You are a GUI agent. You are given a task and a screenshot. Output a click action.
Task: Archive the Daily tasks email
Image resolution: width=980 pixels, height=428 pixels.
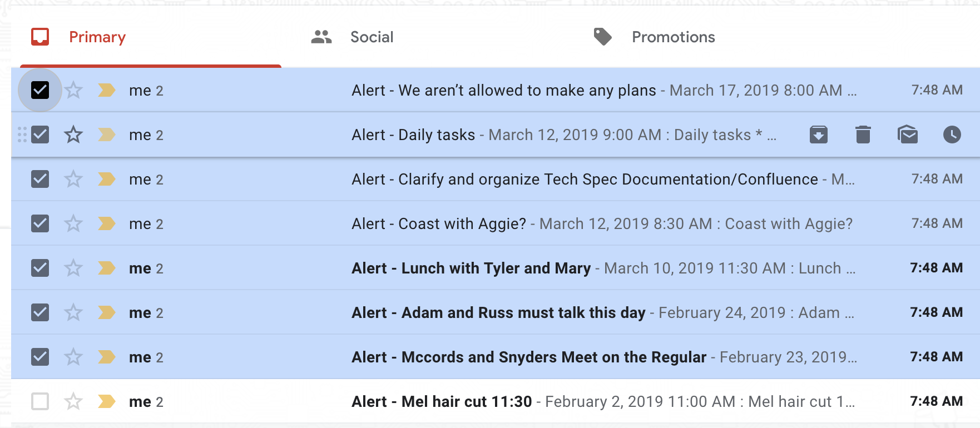(818, 135)
